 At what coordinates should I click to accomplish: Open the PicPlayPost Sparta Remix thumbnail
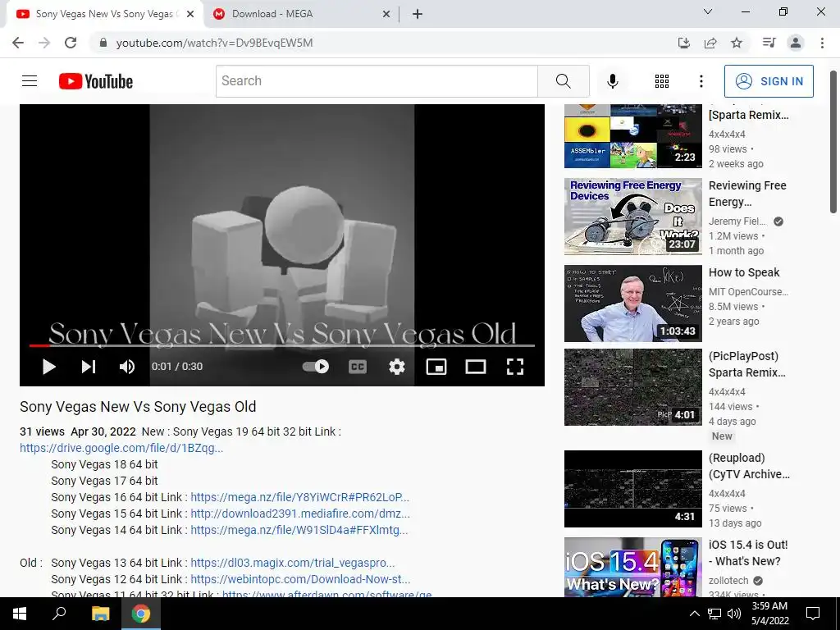[632, 387]
